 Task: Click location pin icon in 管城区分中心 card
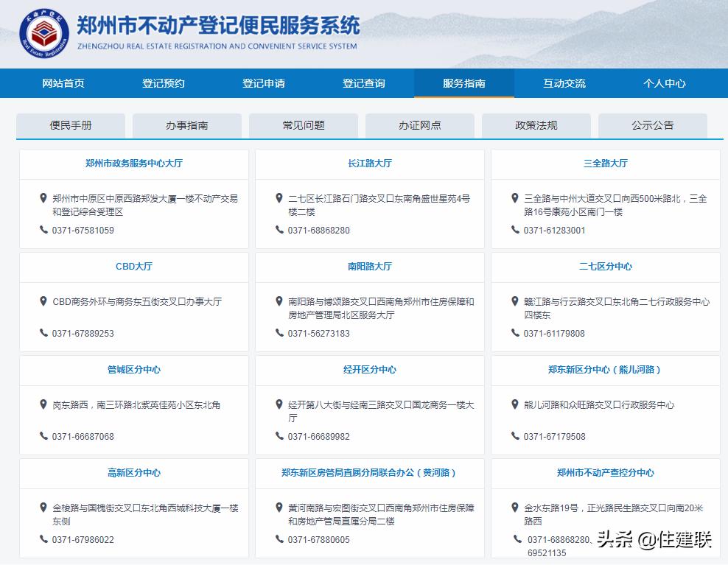[43, 404]
